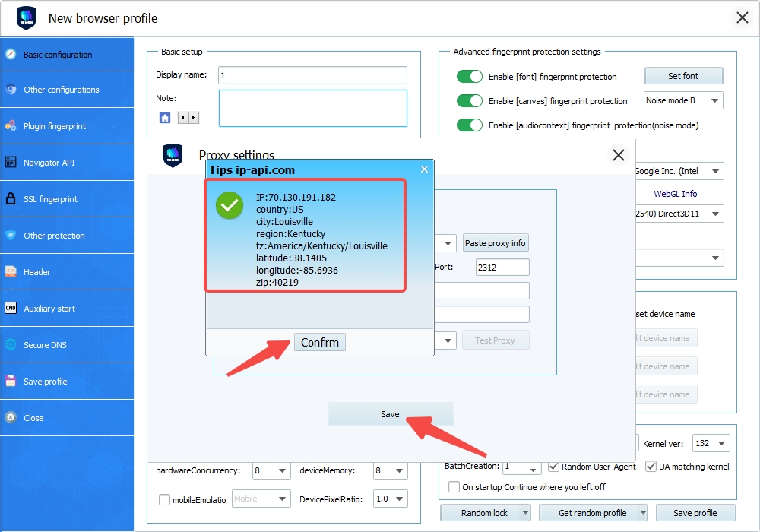
Task: Toggle canvas fingerprint protection switch
Action: coord(470,101)
